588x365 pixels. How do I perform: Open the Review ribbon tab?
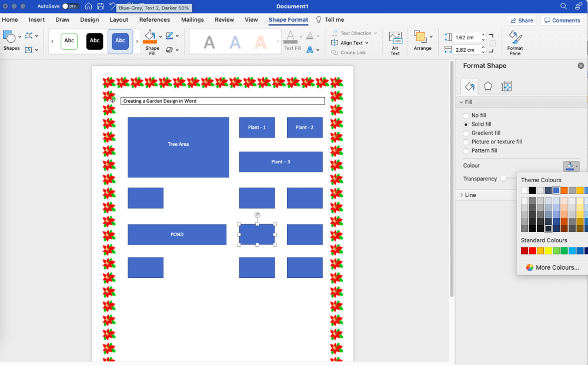click(224, 19)
